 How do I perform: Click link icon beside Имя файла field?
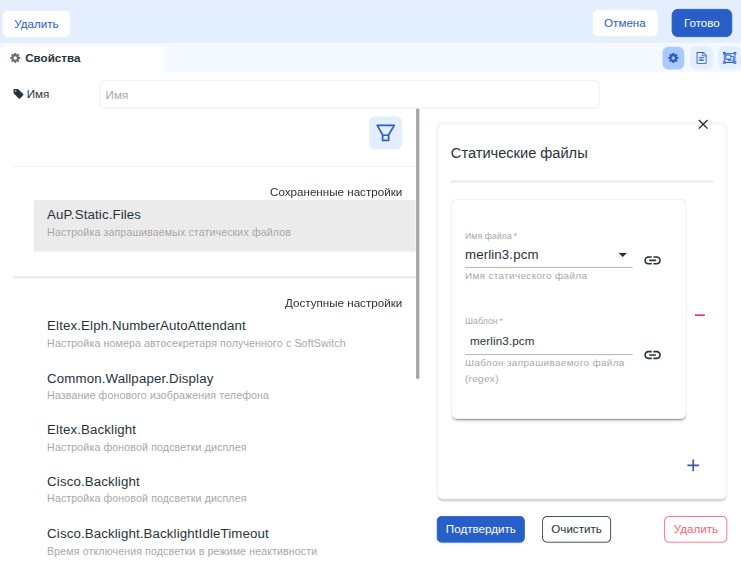click(652, 260)
